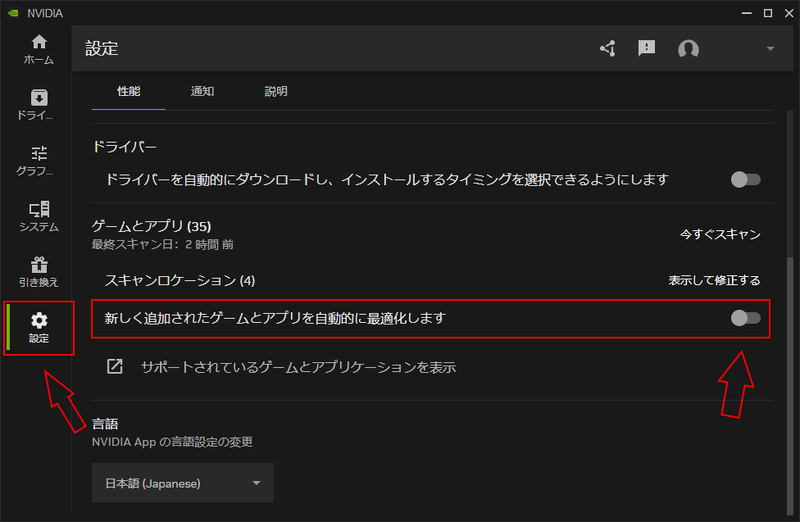Image resolution: width=800 pixels, height=522 pixels.
Task: Click the ドライバー section heading
Action: [x=124, y=147]
